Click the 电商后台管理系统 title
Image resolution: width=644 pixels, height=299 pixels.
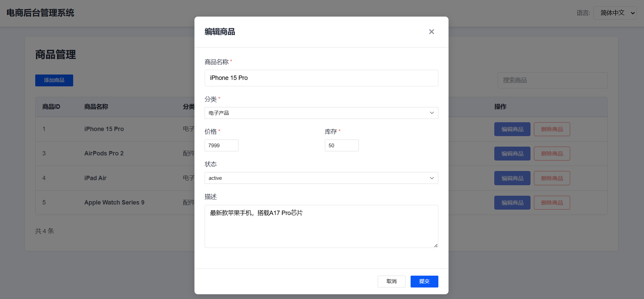(x=40, y=13)
